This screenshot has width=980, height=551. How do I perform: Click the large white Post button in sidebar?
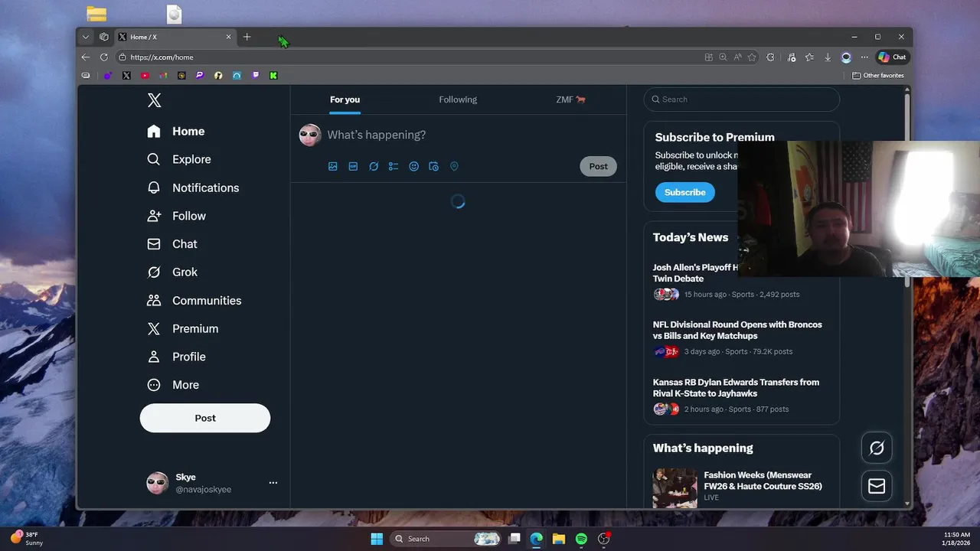[205, 418]
